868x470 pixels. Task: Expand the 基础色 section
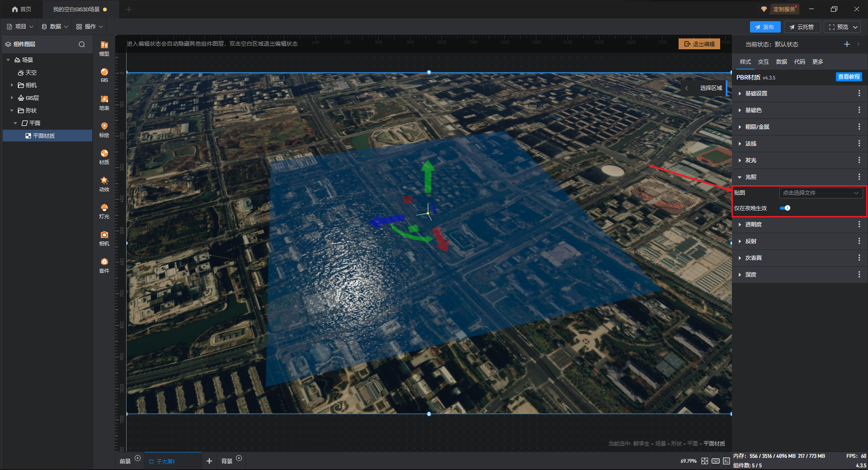tap(753, 110)
